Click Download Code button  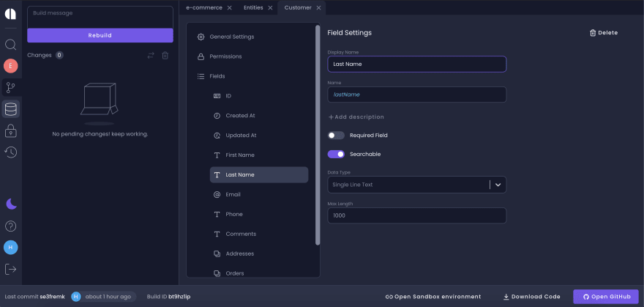pyautogui.click(x=531, y=297)
